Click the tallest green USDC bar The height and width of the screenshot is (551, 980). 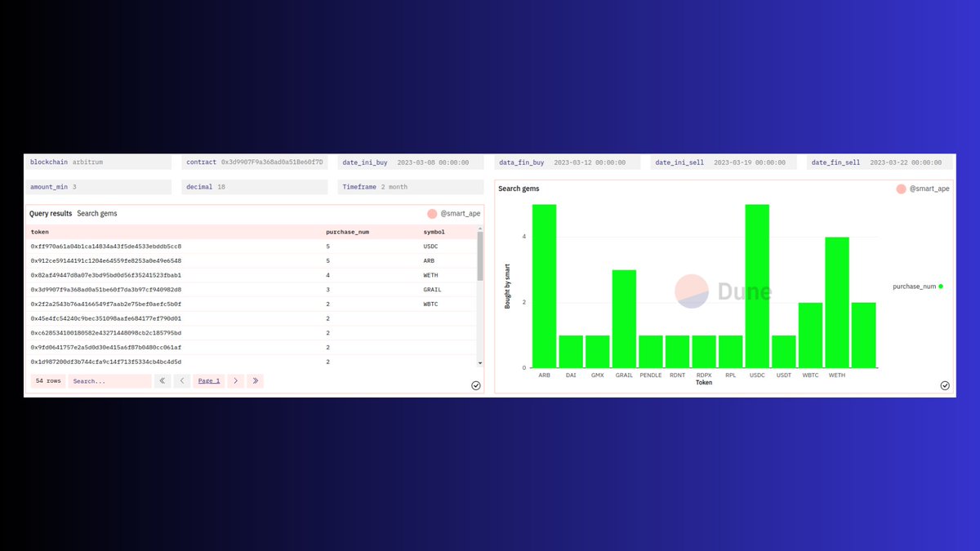(757, 286)
